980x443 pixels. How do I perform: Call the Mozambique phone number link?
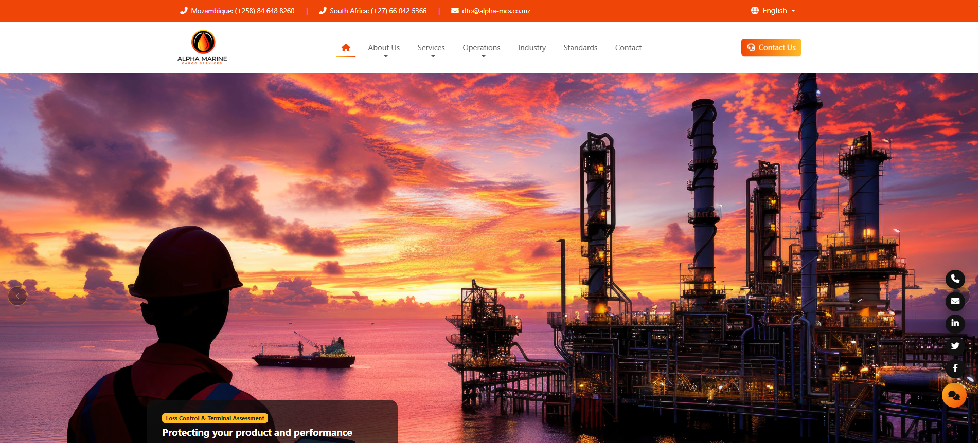tap(243, 11)
